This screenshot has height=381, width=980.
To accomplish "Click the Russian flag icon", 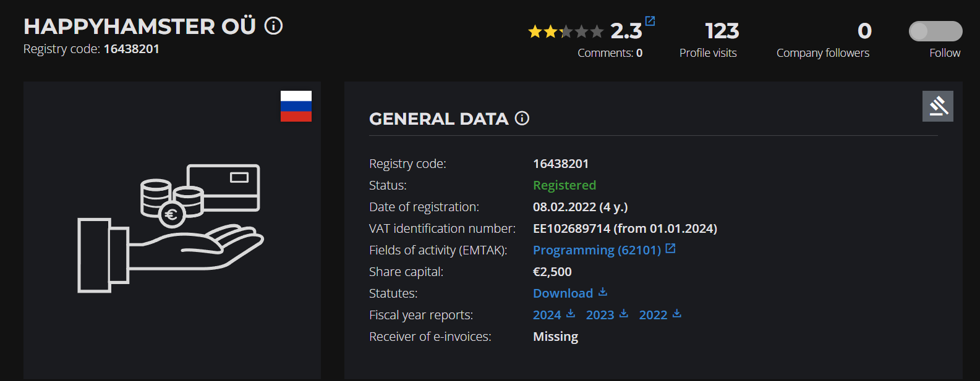I will (296, 106).
